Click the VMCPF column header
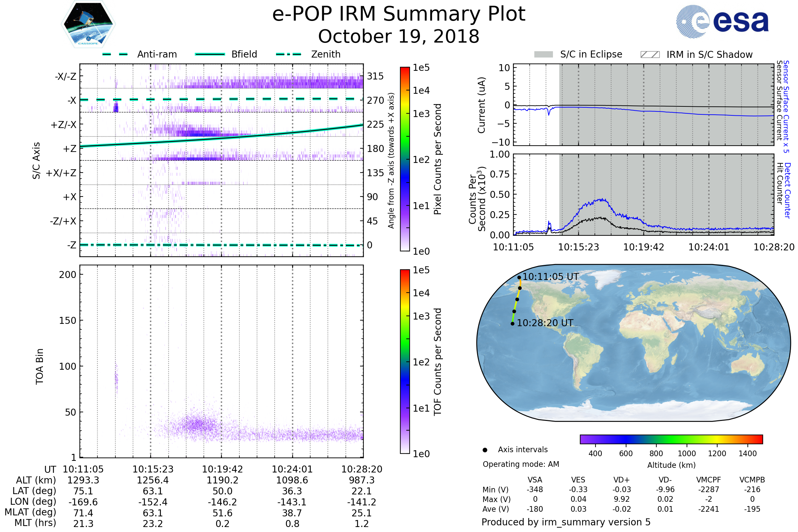This screenshot has height=532, width=798. point(709,480)
